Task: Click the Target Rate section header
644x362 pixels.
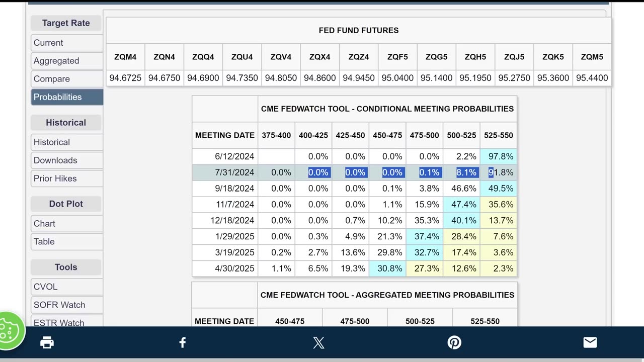Action: click(66, 23)
